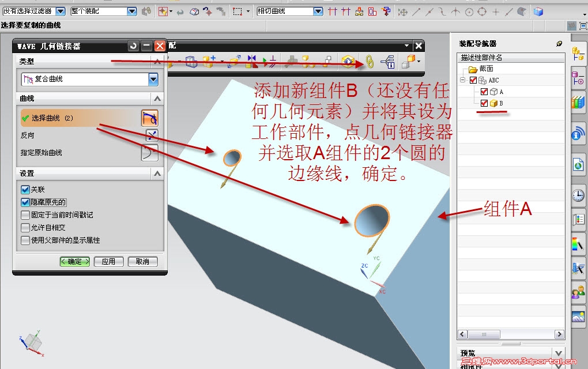Viewport: 588px width, 369px height.
Task: Uncheck component B visibility checkbox
Action: [x=484, y=103]
